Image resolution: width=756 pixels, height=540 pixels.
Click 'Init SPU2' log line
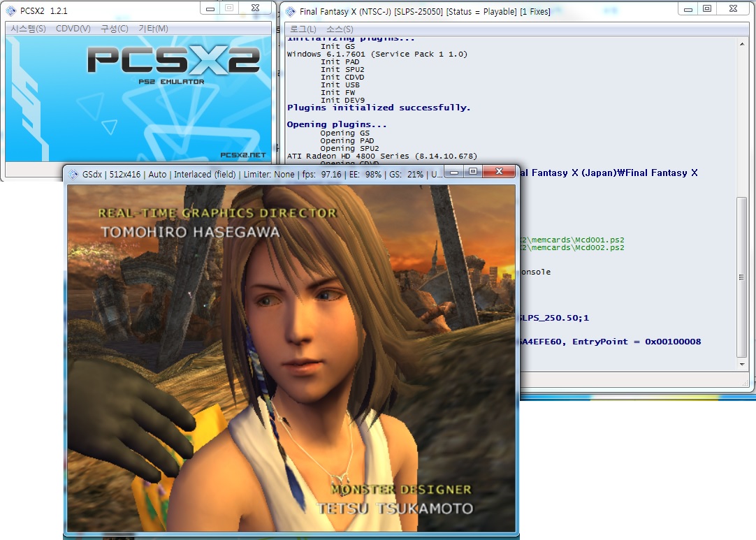click(342, 69)
